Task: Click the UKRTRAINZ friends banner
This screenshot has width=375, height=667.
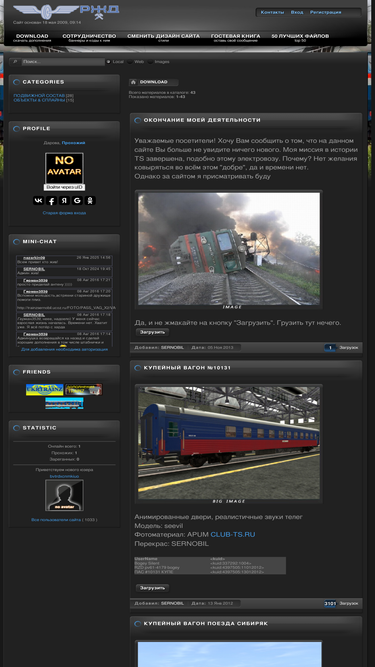Action: 45,390
